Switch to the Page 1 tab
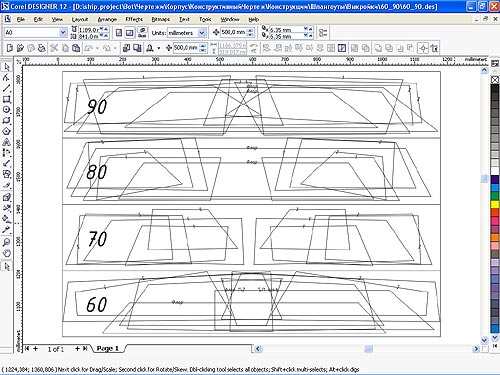The image size is (500, 375). [107, 348]
